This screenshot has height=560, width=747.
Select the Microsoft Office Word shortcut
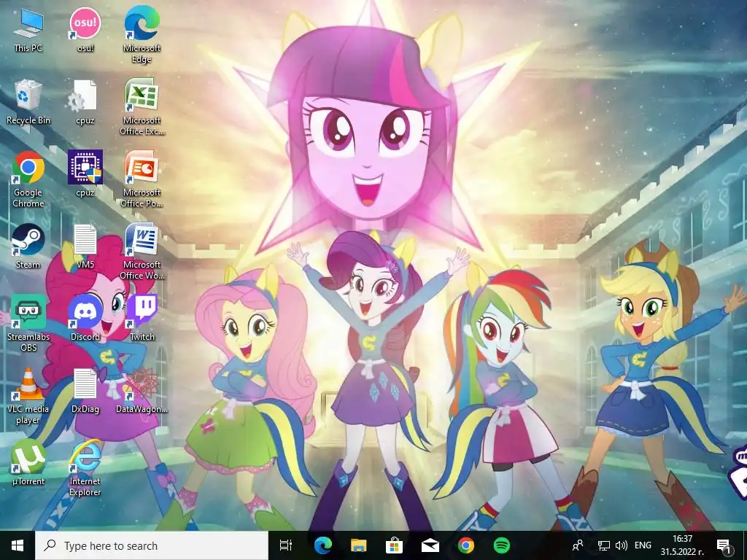point(142,252)
